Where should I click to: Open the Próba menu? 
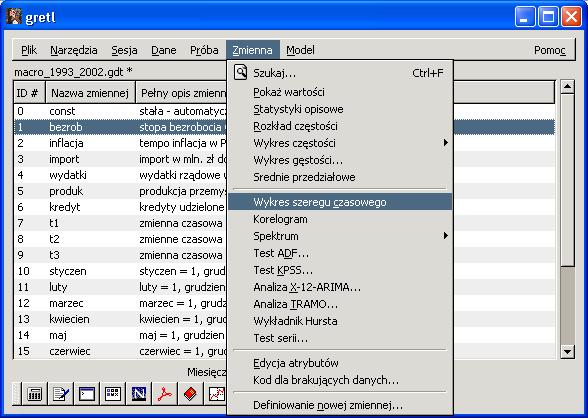point(204,50)
